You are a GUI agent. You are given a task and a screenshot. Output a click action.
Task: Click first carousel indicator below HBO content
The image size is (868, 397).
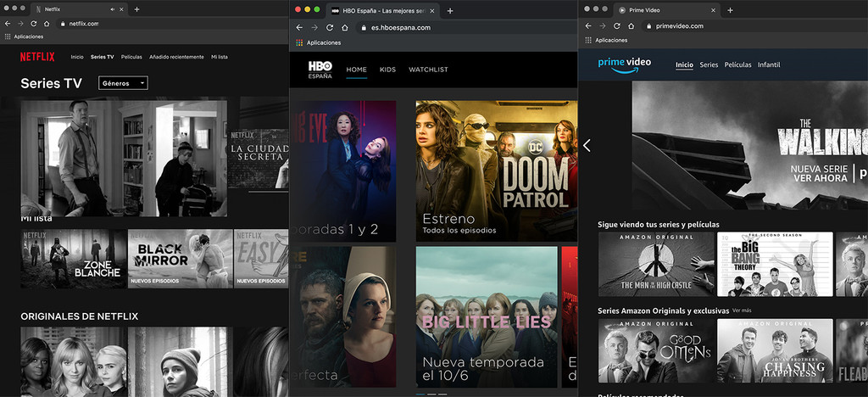coord(420,394)
